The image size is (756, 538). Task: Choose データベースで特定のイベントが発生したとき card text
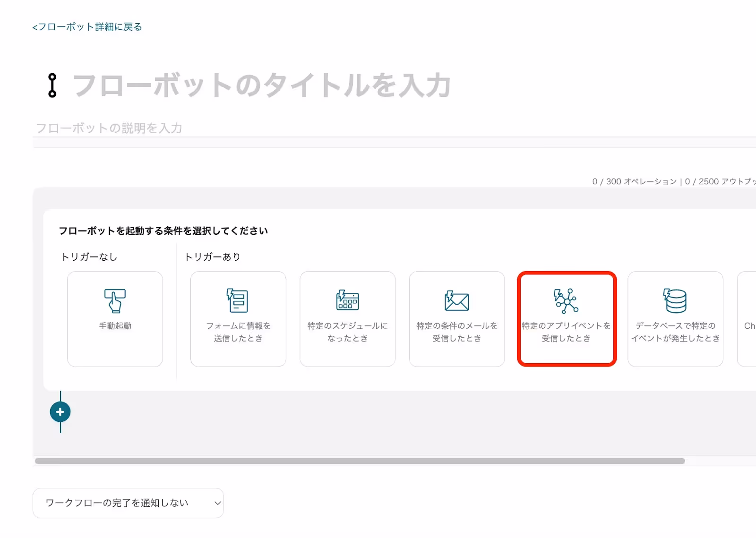point(675,332)
